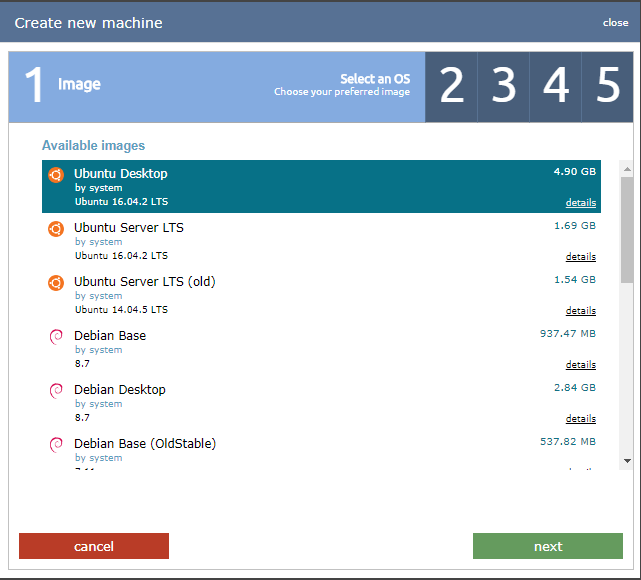Click the green next button
This screenshot has height=580, width=641.
point(548,546)
